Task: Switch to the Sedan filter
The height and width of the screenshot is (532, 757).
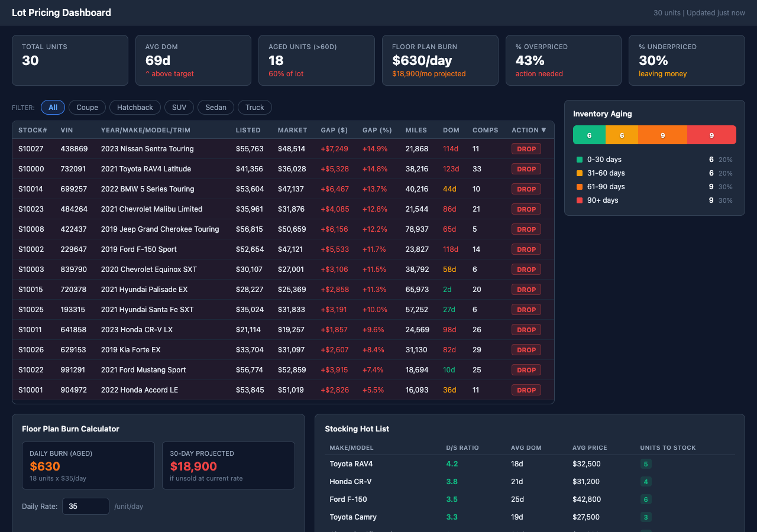Action: click(x=215, y=107)
